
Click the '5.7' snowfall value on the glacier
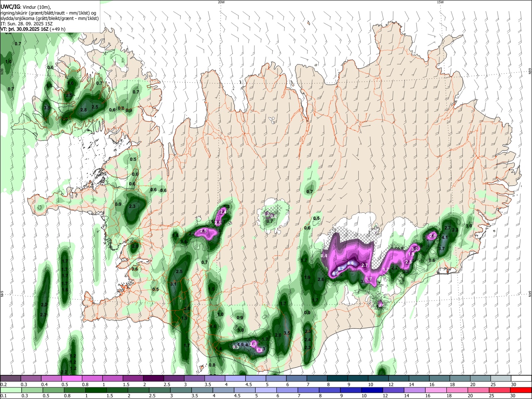tap(340, 269)
